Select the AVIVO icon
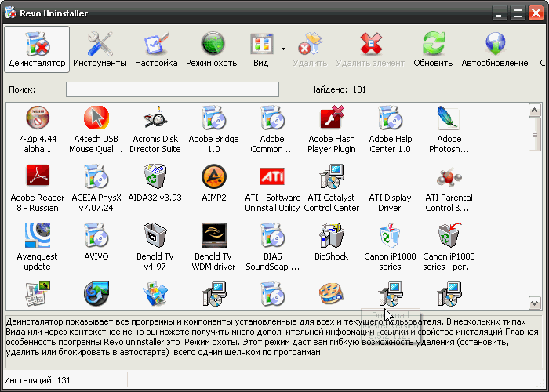 (x=96, y=235)
